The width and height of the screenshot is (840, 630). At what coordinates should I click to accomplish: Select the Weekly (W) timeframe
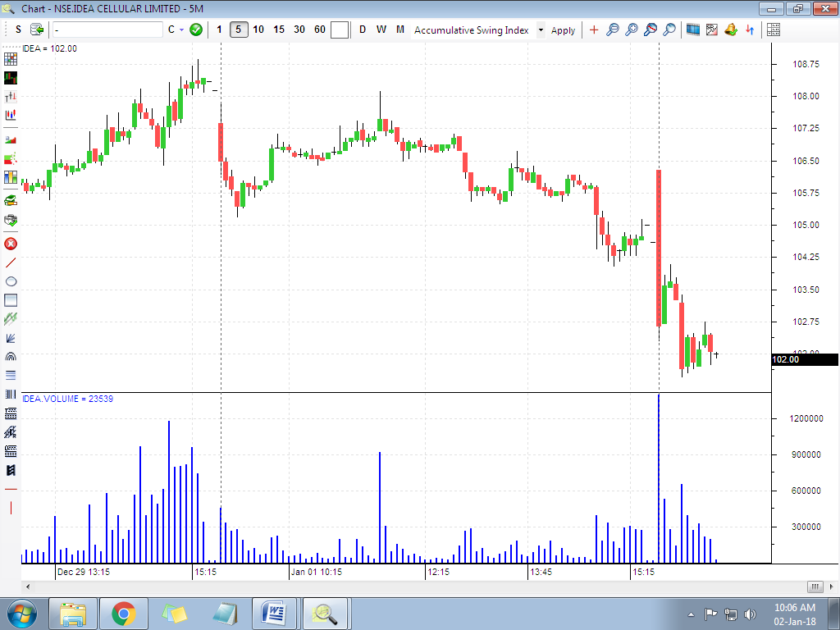[381, 30]
